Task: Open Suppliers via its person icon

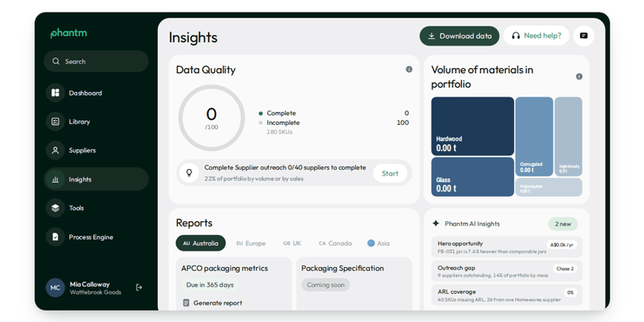Action: click(55, 150)
